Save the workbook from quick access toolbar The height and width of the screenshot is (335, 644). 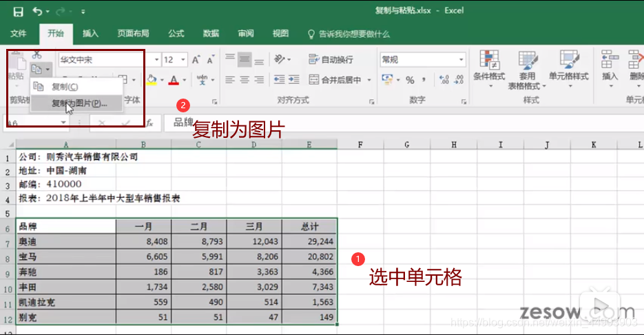coord(18,12)
